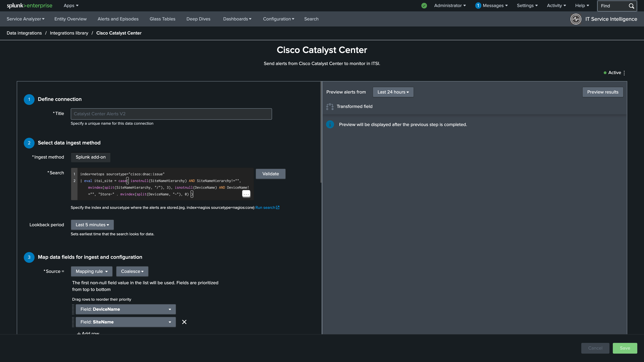Open the Help dropdown menu

[582, 6]
